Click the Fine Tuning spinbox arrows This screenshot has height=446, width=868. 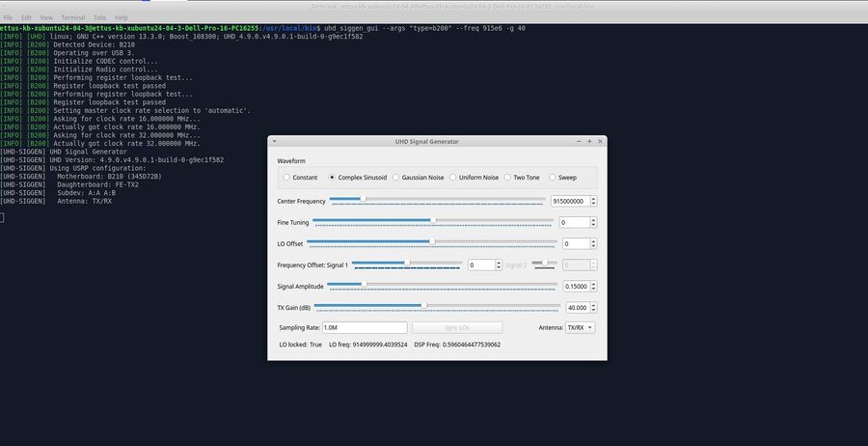593,222
